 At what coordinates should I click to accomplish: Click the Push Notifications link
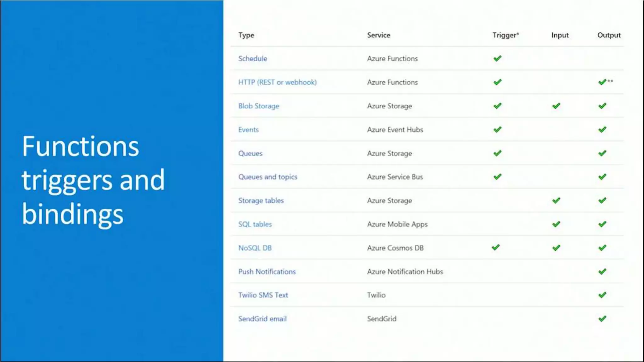(x=267, y=271)
